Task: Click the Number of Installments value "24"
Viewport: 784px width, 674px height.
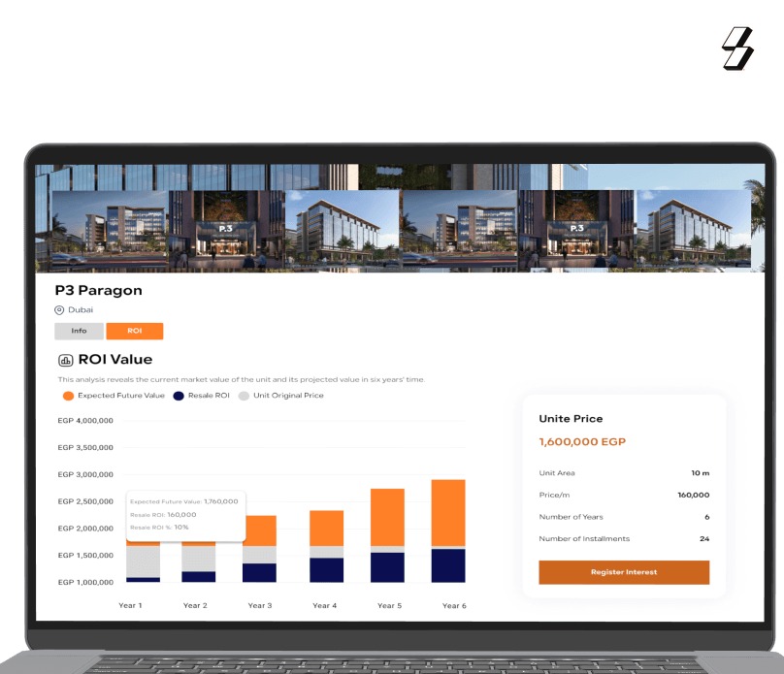Action: 704,539
